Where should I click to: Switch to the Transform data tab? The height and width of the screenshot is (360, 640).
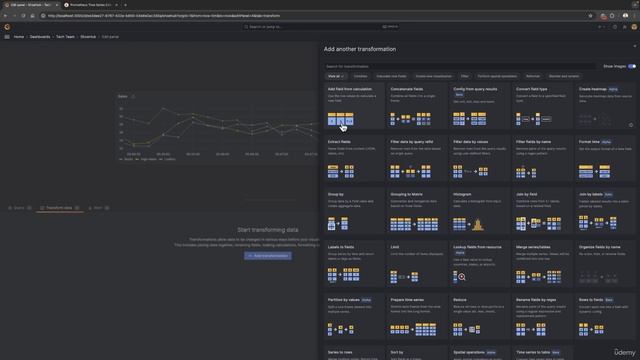pyautogui.click(x=60, y=208)
